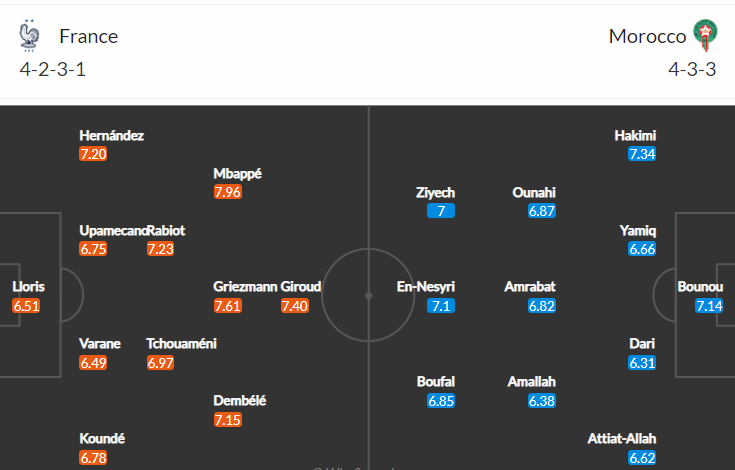The height and width of the screenshot is (470, 735).
Task: Click Amrabat player name
Action: pyautogui.click(x=530, y=287)
